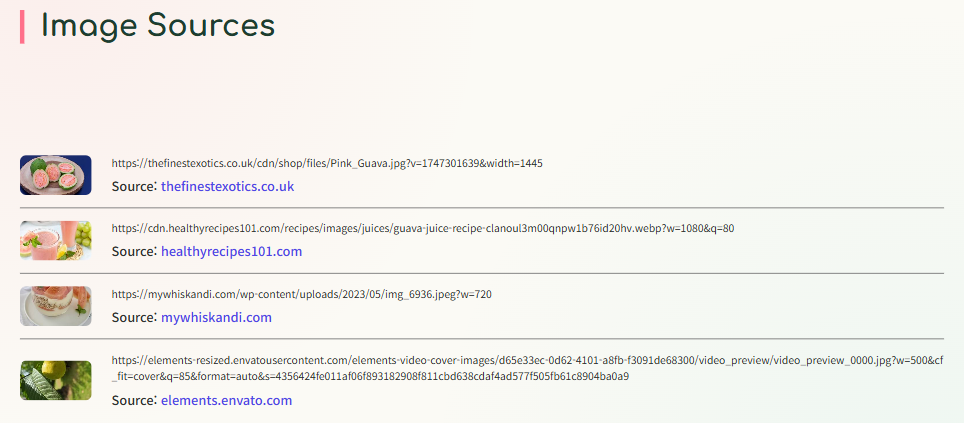Click the Source label before elements.envato.com

(x=134, y=400)
